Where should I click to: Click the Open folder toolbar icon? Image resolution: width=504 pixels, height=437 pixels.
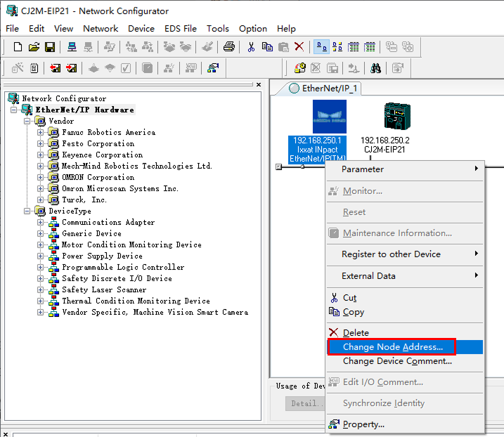pyautogui.click(x=34, y=47)
